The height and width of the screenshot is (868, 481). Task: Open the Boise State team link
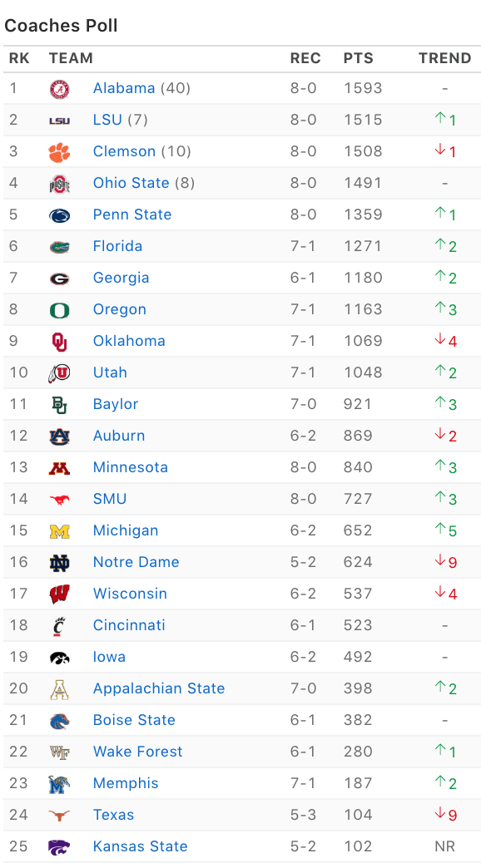[x=134, y=720]
